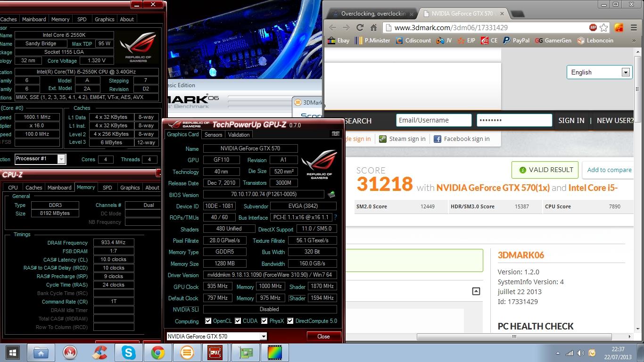
Task: Click the BIOS save chip icon in GPU-Z
Action: (331, 194)
